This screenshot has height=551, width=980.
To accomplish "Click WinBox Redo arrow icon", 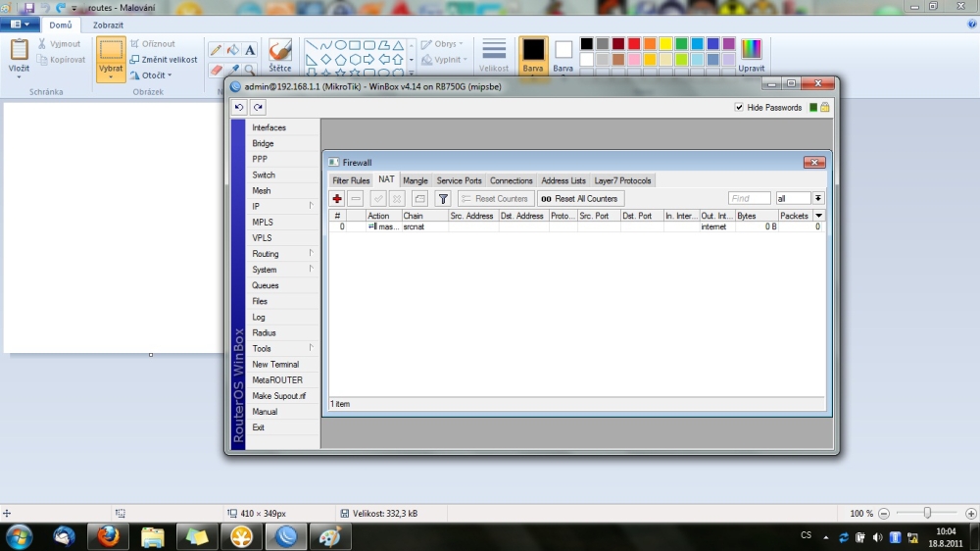I will pos(258,108).
